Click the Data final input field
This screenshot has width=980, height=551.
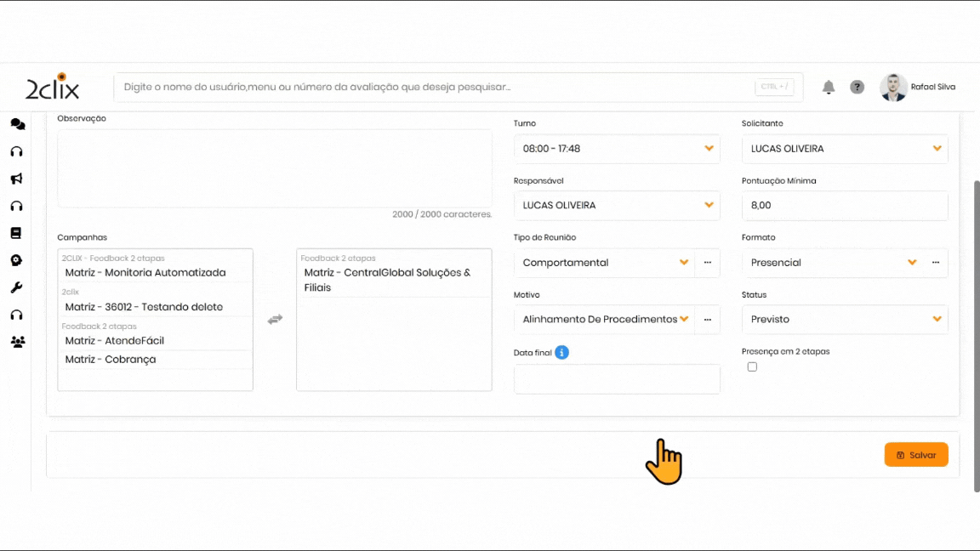617,379
